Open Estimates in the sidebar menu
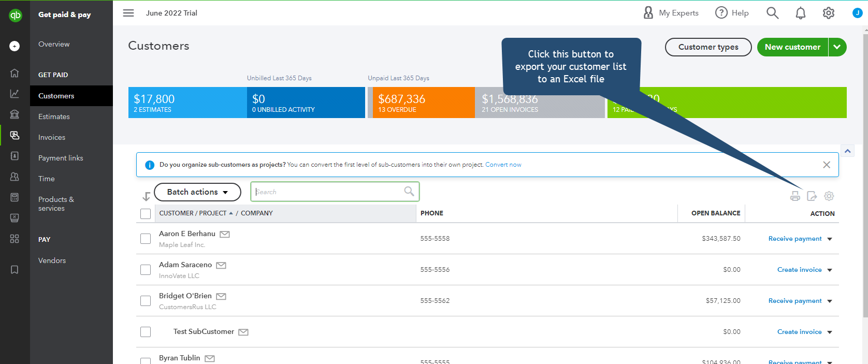Viewport: 868px width, 364px height. [x=54, y=117]
